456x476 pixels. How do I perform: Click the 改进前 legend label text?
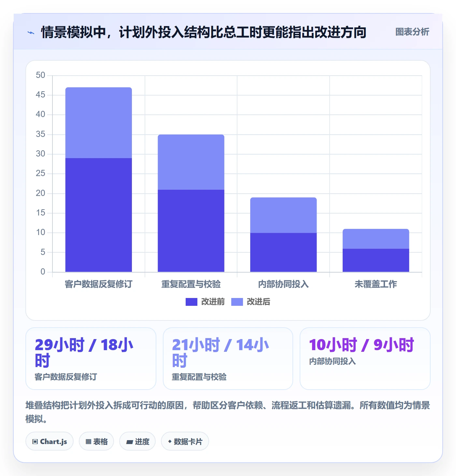(213, 302)
